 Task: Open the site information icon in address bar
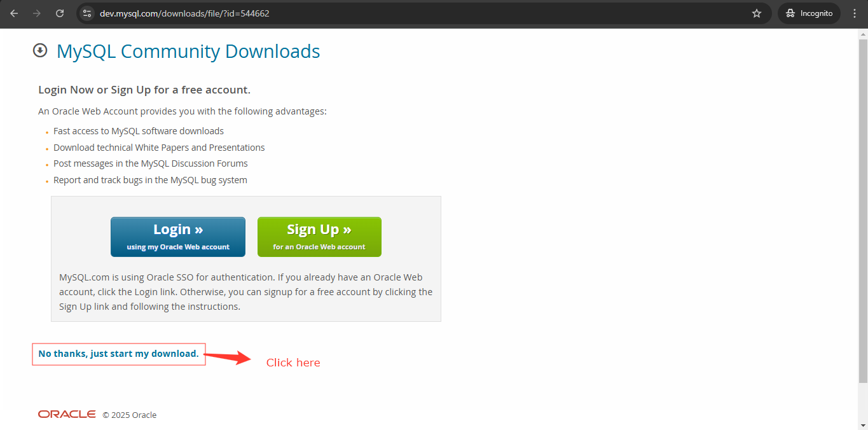(x=88, y=13)
